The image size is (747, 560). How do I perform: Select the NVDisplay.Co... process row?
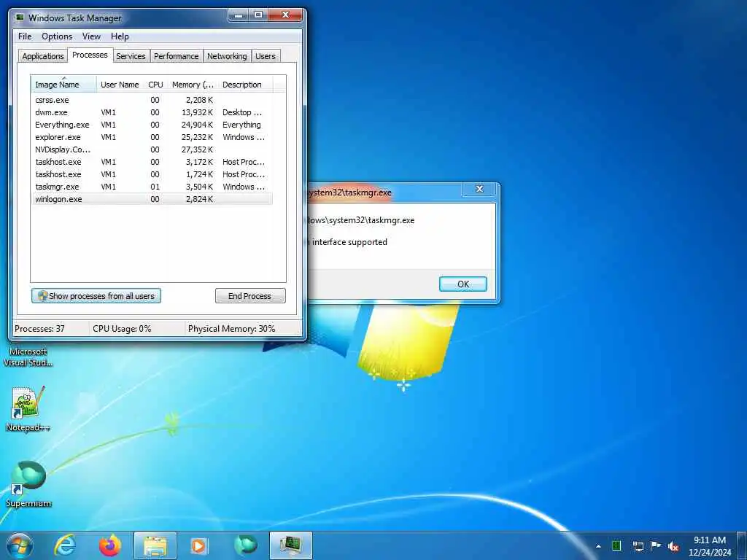[x=152, y=149]
